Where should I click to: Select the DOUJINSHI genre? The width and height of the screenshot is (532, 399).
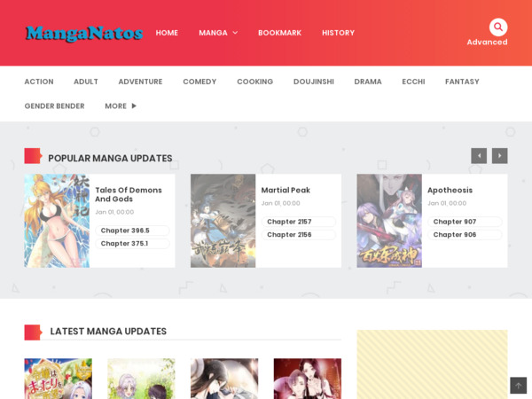coord(314,82)
